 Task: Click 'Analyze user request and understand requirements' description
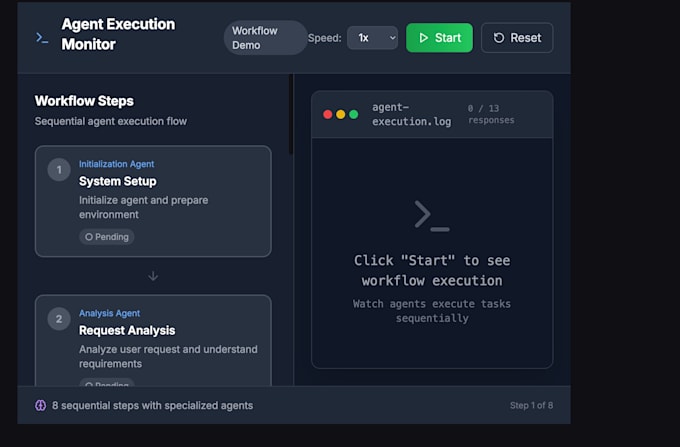[168, 356]
